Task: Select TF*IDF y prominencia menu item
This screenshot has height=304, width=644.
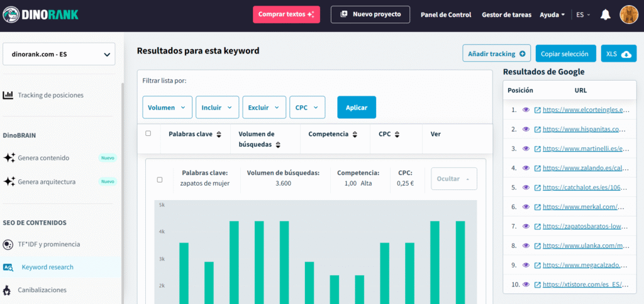Action: (49, 244)
